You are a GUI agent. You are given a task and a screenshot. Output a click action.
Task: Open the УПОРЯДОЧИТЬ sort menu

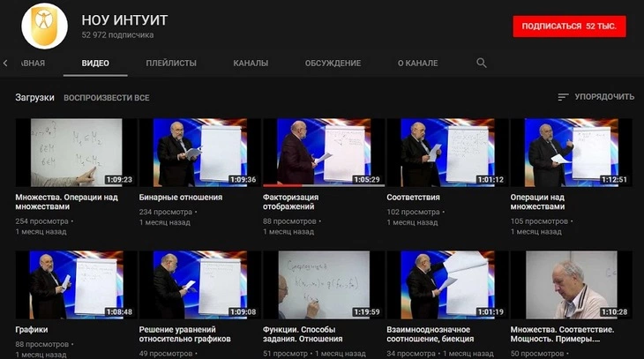click(596, 97)
